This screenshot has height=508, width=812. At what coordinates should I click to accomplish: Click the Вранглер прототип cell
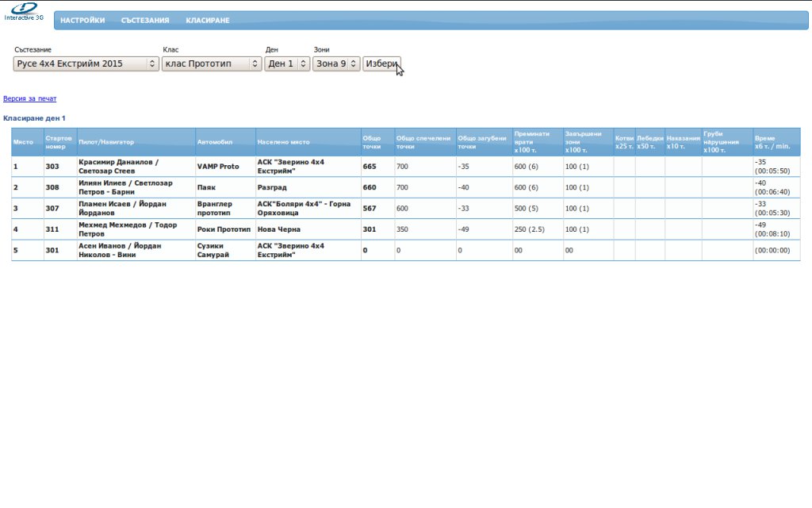click(x=225, y=209)
